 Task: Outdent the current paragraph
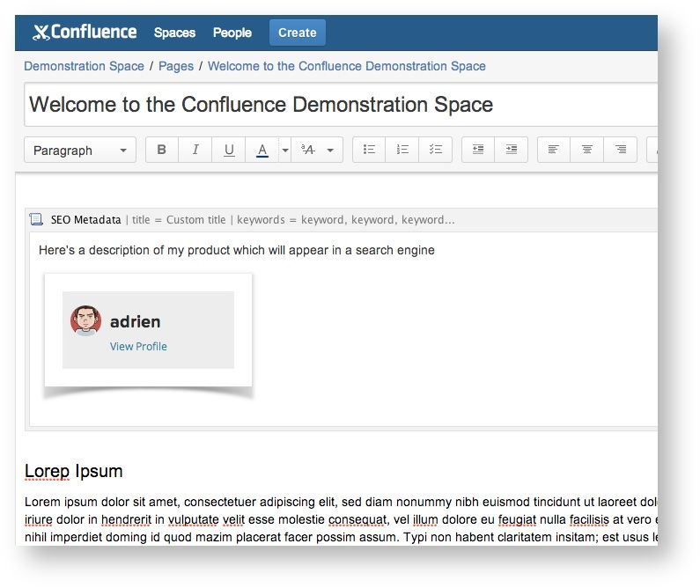478,150
